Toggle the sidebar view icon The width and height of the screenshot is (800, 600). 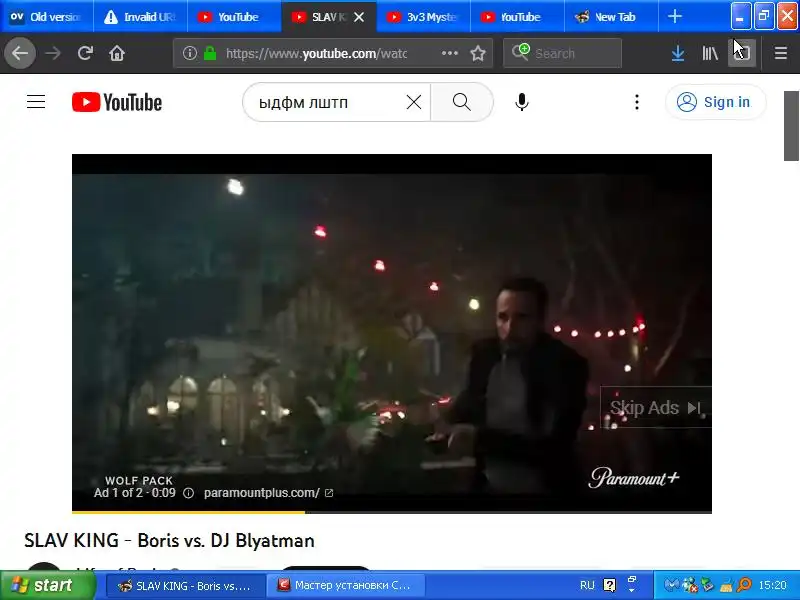point(742,53)
